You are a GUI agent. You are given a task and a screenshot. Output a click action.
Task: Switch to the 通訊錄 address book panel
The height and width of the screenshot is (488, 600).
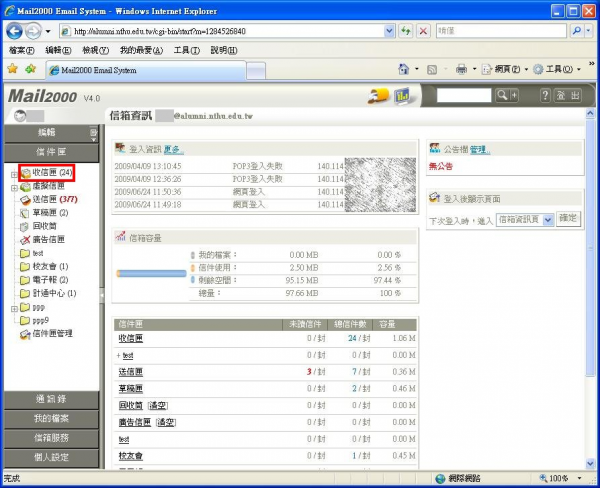50,399
